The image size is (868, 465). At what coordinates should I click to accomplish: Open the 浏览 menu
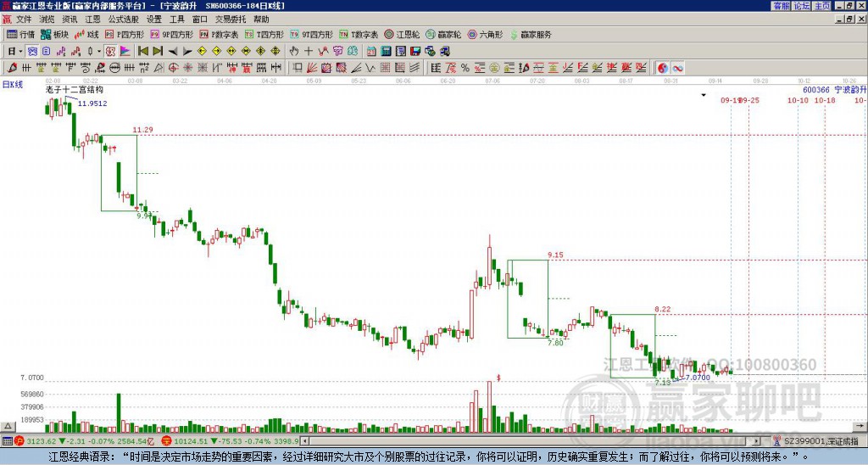tap(47, 19)
